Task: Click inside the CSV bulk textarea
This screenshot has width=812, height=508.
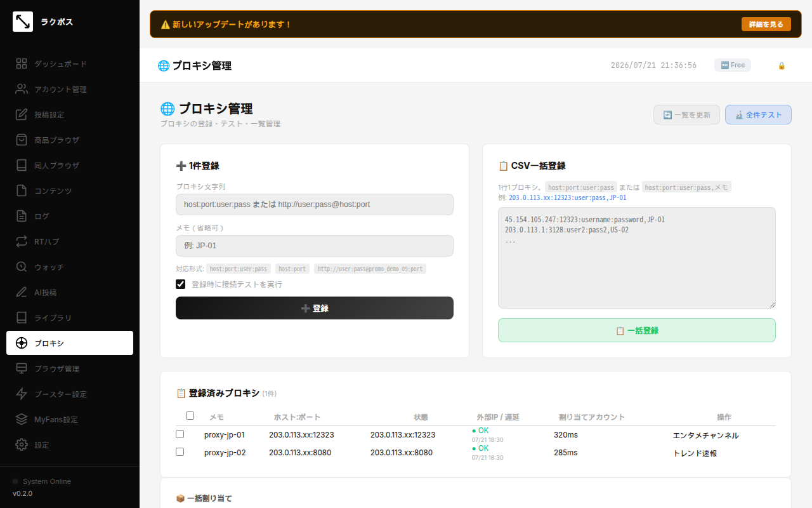Action: [637, 258]
